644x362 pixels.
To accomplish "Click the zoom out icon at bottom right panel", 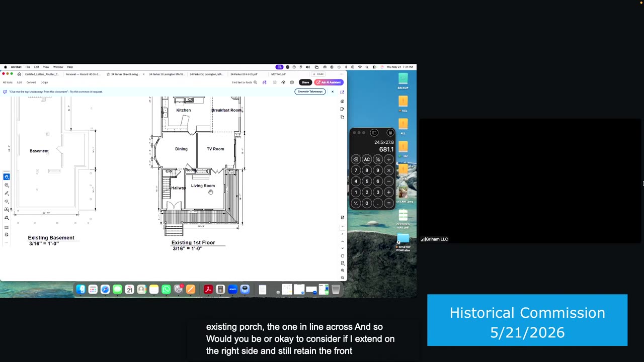I will click(343, 278).
